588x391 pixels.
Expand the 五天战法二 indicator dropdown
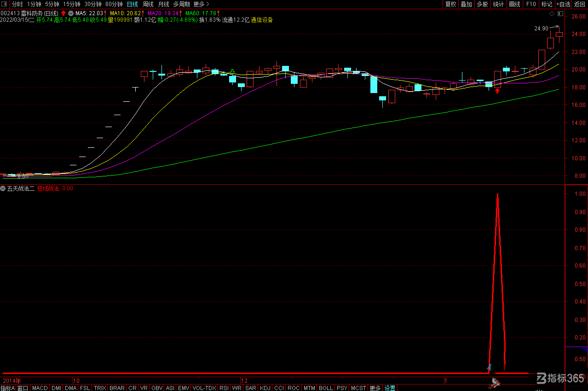tap(3, 188)
